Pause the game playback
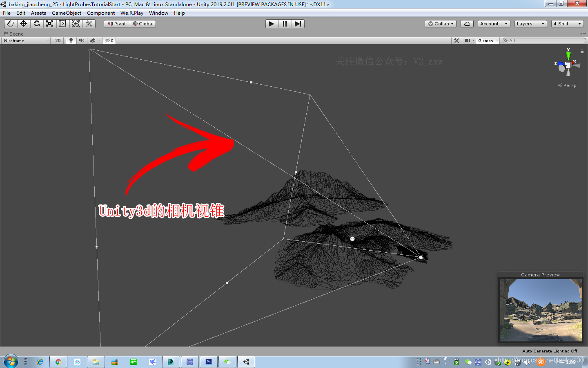Viewport: 588px width, 368px height. click(x=285, y=24)
